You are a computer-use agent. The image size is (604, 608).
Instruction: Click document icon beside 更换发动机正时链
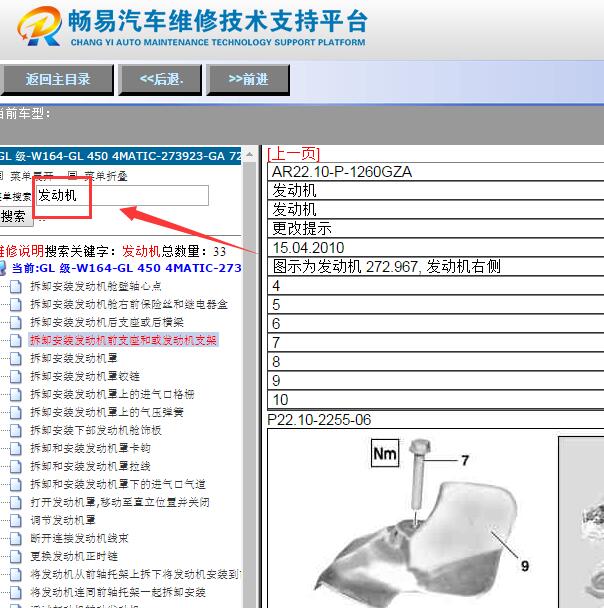16,556
